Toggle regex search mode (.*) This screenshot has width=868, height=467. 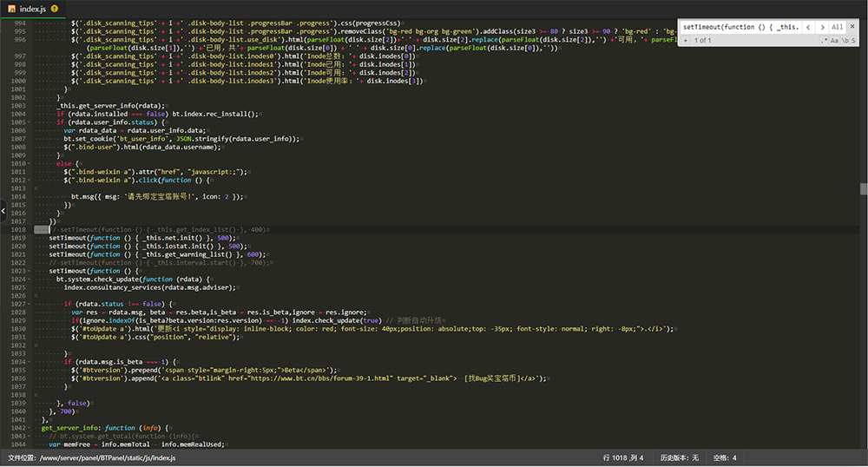click(824, 41)
